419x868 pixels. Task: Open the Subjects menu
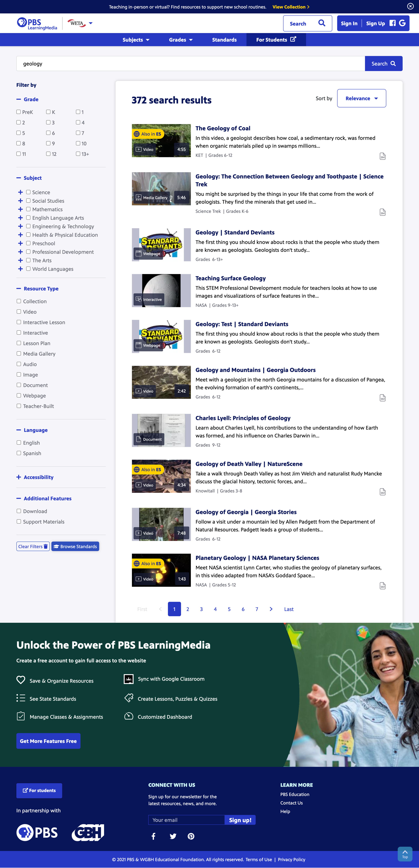136,40
